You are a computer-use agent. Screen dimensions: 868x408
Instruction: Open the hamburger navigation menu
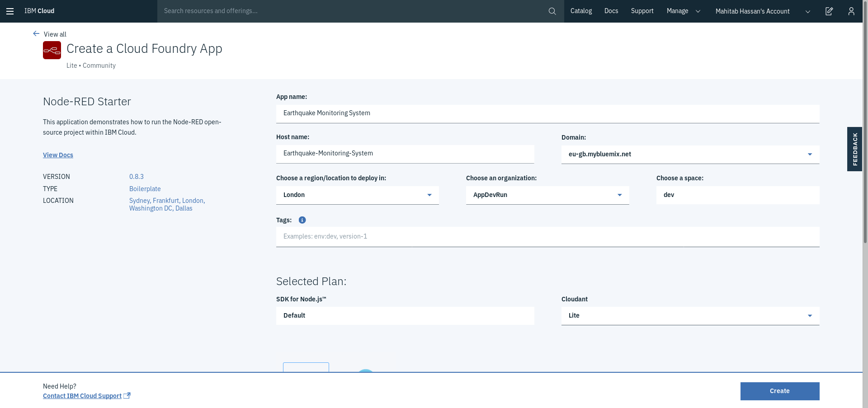click(x=10, y=11)
